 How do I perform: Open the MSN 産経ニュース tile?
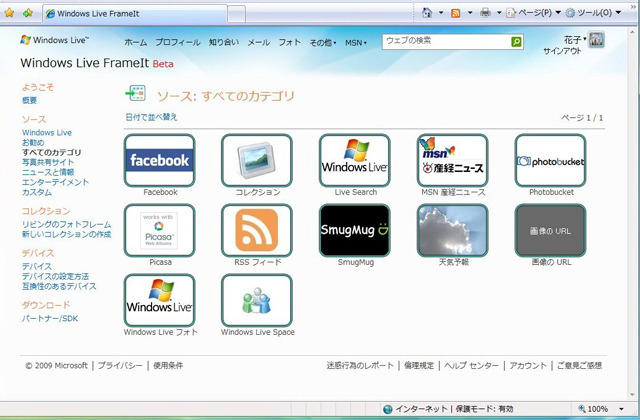(453, 160)
